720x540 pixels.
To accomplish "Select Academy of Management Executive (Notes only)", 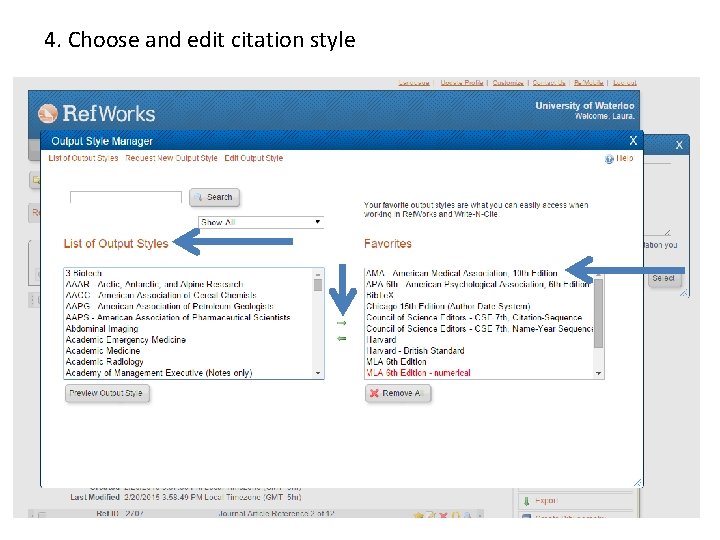I will tap(159, 373).
